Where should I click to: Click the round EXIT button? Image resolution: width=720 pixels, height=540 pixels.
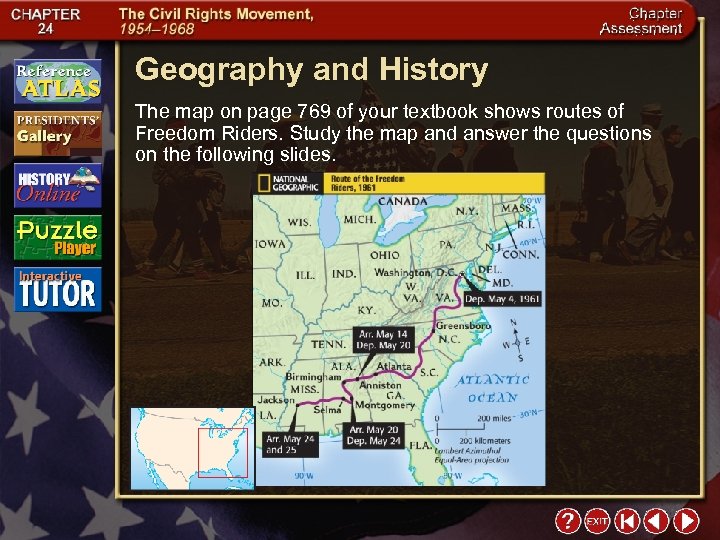click(597, 521)
